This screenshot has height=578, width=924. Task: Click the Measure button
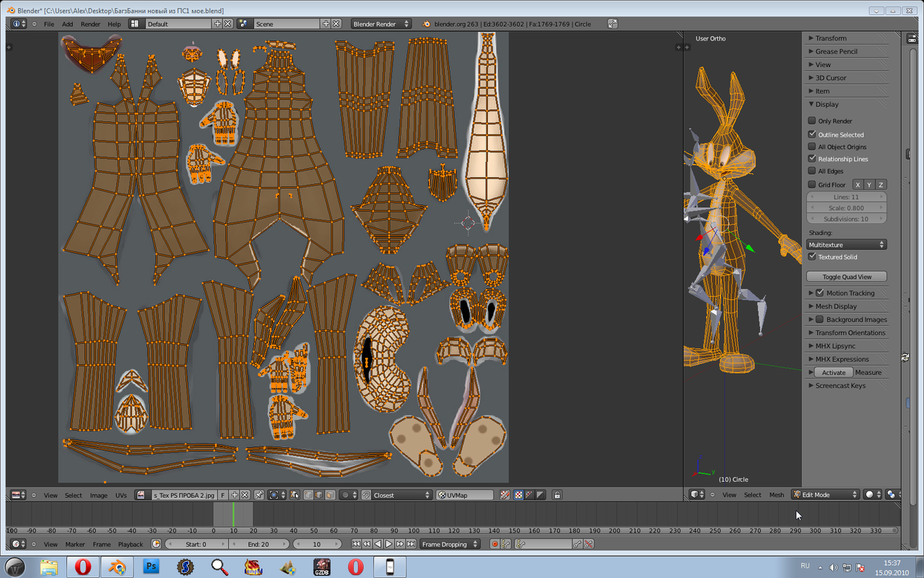click(x=868, y=372)
